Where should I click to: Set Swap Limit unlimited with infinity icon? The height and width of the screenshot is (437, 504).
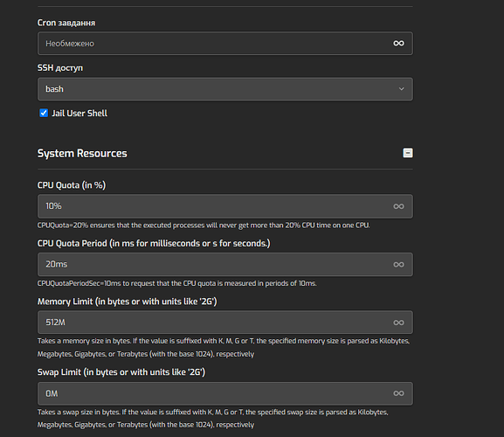[398, 393]
